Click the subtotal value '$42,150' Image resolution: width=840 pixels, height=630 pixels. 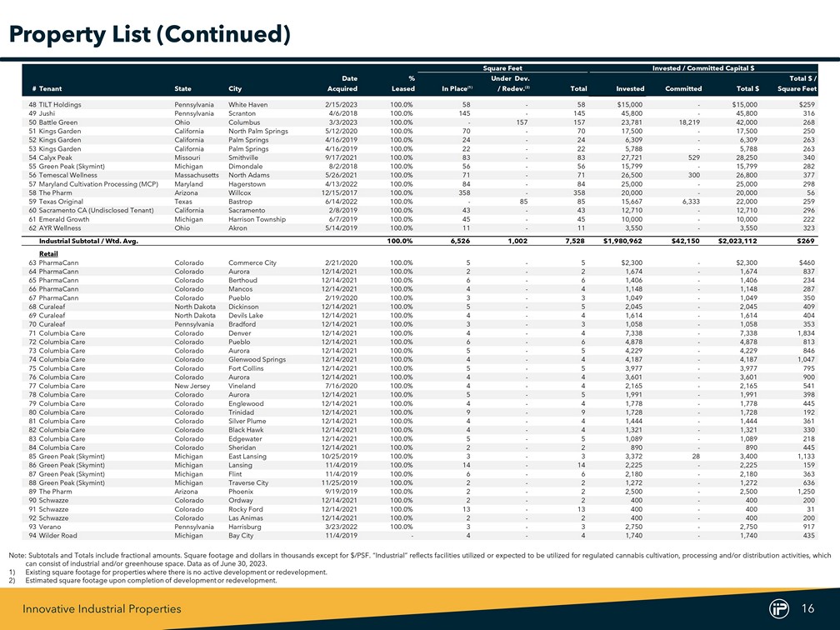click(685, 241)
